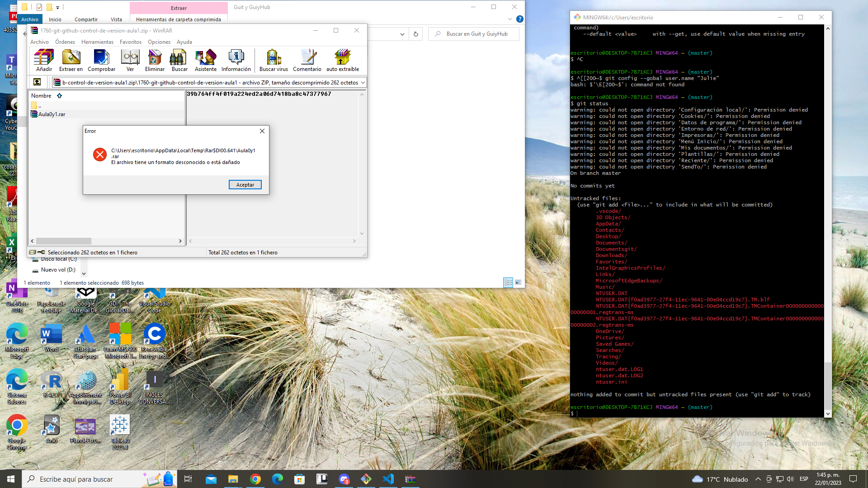The image size is (868, 488).
Task: Open the Anki desktop shortcut
Action: pos(51,429)
